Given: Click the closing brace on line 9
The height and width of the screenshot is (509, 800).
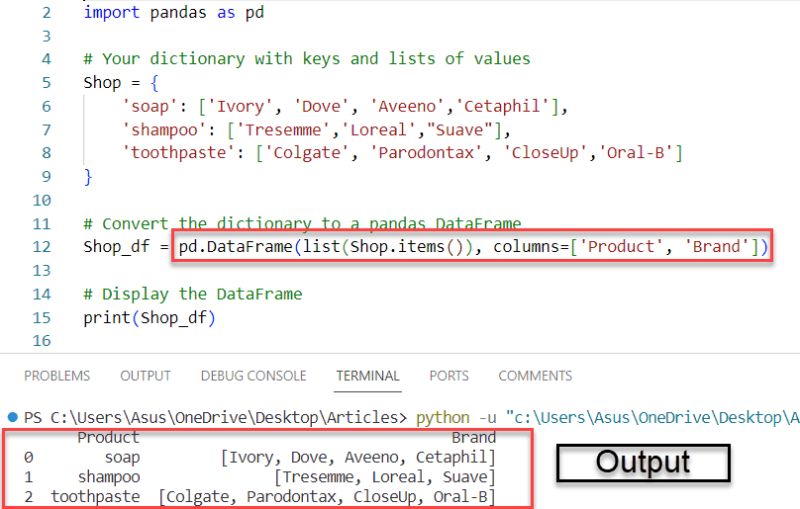Looking at the screenshot, I should point(88,177).
